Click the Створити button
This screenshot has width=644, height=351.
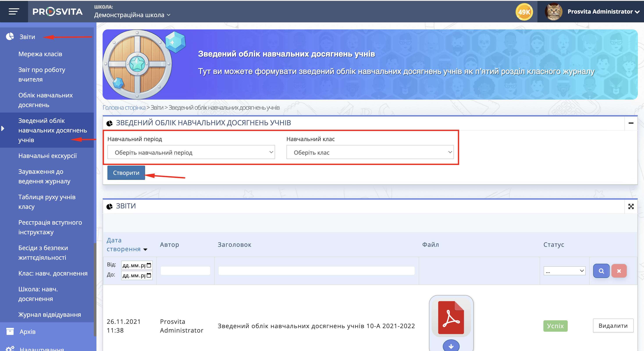pyautogui.click(x=126, y=173)
